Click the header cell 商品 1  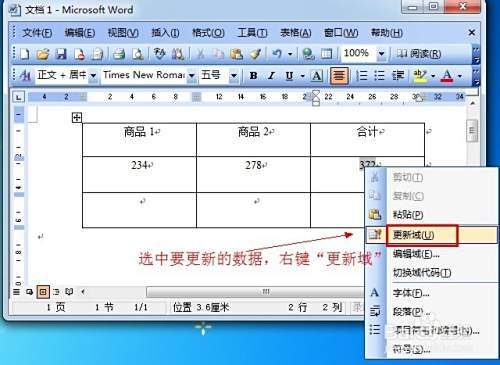(x=139, y=140)
